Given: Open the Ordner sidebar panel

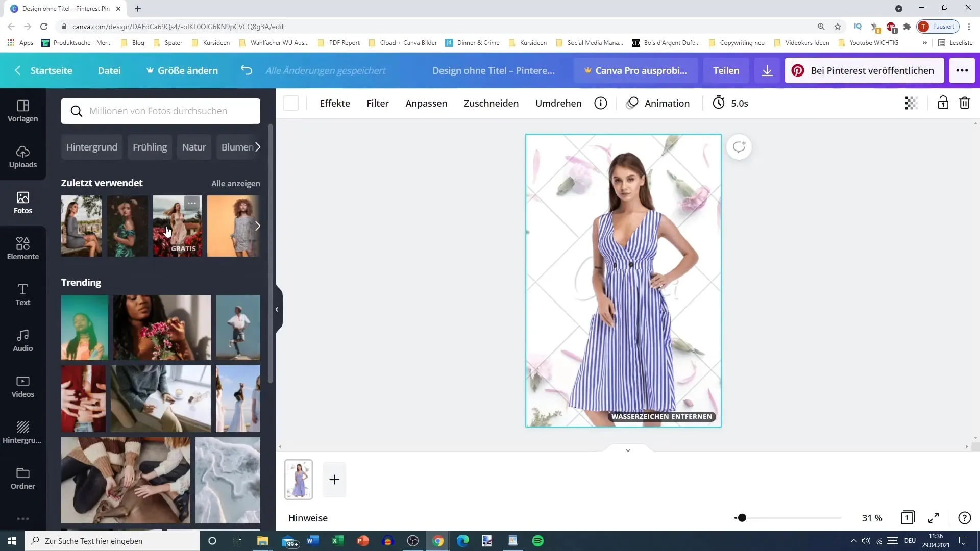Looking at the screenshot, I should tap(23, 479).
